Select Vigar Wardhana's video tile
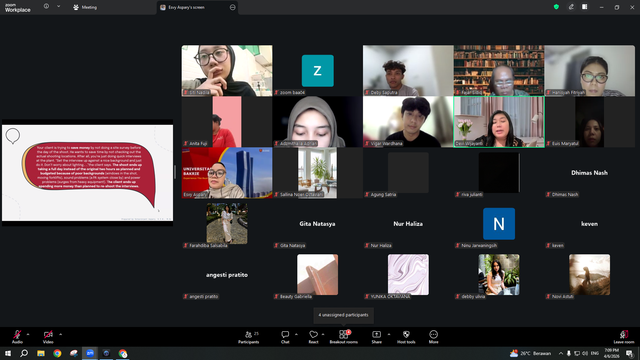 pyautogui.click(x=408, y=122)
